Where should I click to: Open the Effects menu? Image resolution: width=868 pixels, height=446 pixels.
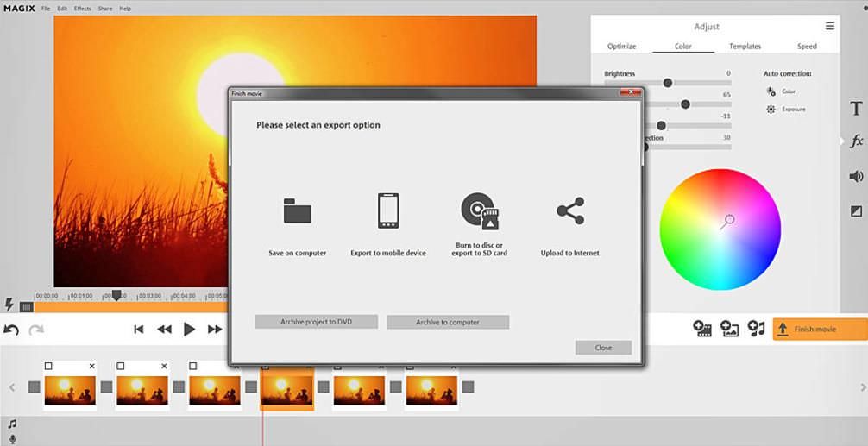(83, 9)
